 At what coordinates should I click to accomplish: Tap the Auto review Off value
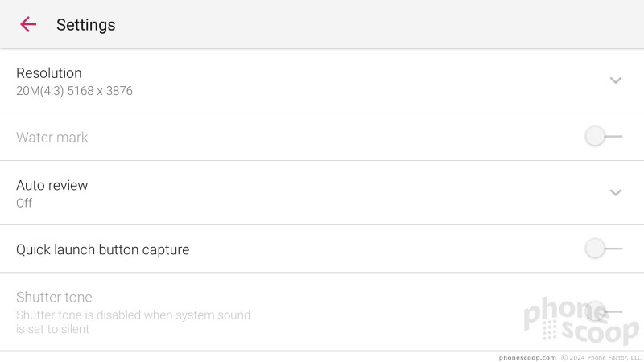click(x=24, y=203)
